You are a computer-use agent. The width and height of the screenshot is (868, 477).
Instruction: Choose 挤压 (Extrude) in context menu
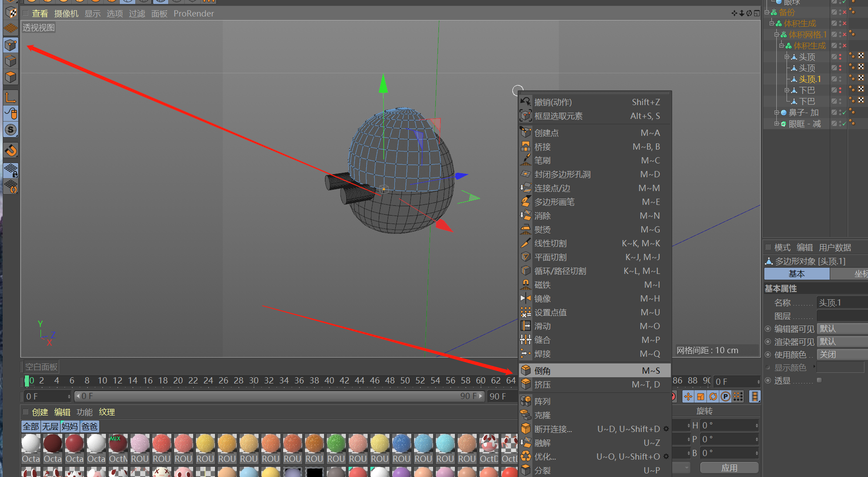(595, 384)
